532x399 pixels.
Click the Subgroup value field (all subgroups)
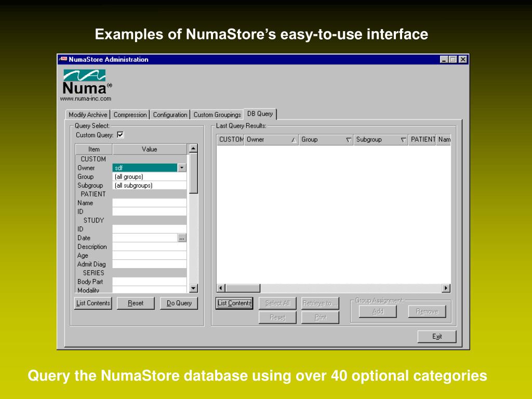(x=149, y=185)
